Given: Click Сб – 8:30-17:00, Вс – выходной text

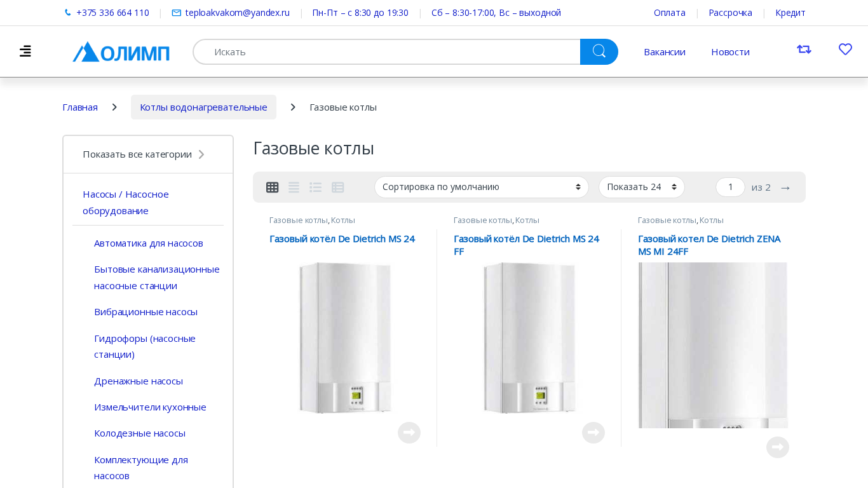Looking at the screenshot, I should pos(496,13).
